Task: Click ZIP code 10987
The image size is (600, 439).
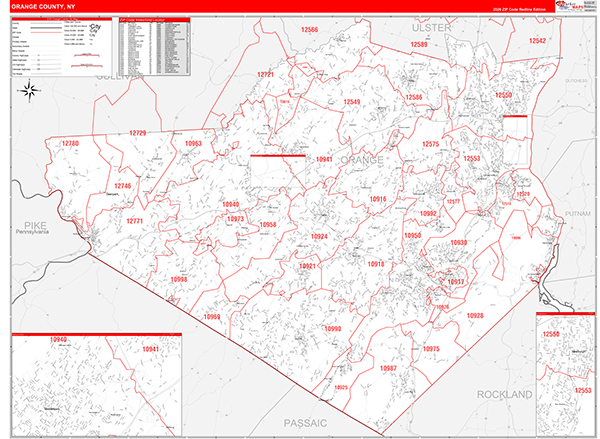Action: tap(388, 369)
